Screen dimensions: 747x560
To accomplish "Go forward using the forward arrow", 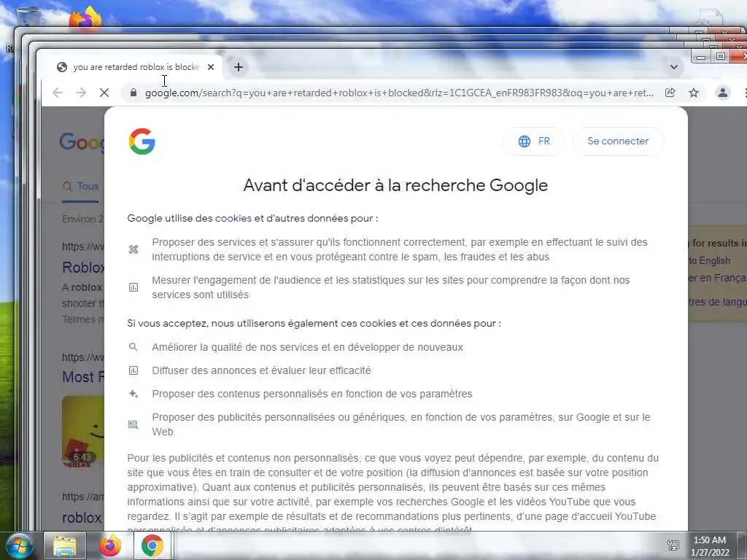I will 81,93.
